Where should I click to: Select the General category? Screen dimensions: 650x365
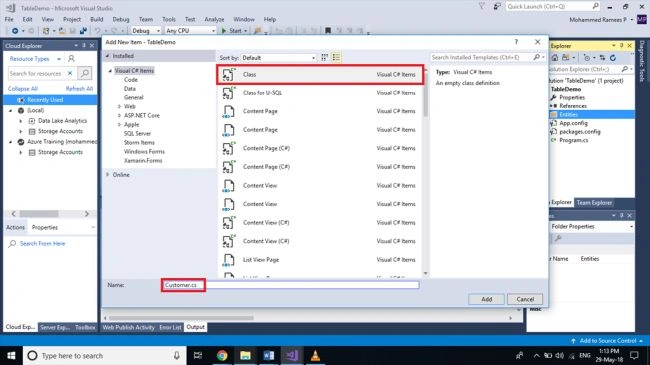(133, 97)
